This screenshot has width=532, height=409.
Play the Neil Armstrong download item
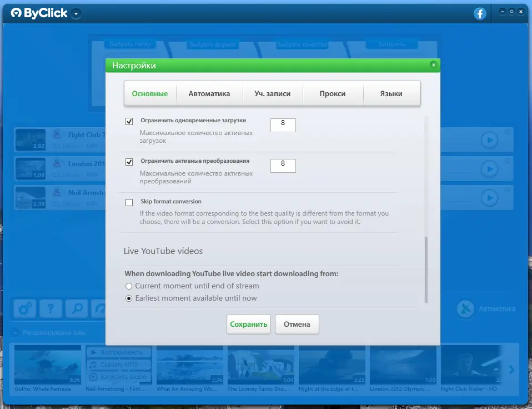point(489,197)
